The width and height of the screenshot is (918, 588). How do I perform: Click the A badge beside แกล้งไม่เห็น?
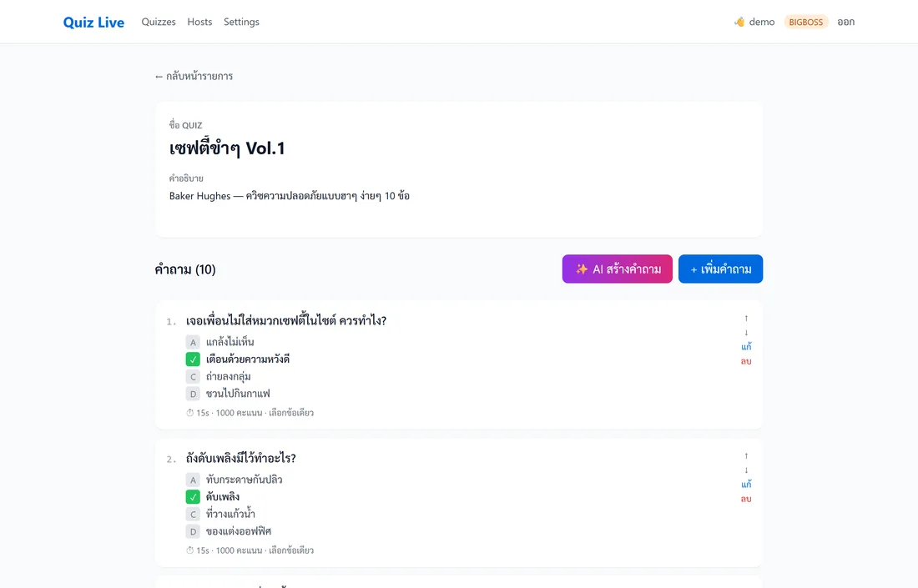[x=194, y=342]
